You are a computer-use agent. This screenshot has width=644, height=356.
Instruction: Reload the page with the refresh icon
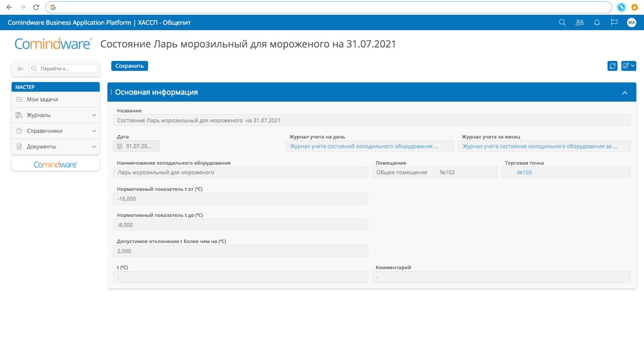(x=36, y=7)
